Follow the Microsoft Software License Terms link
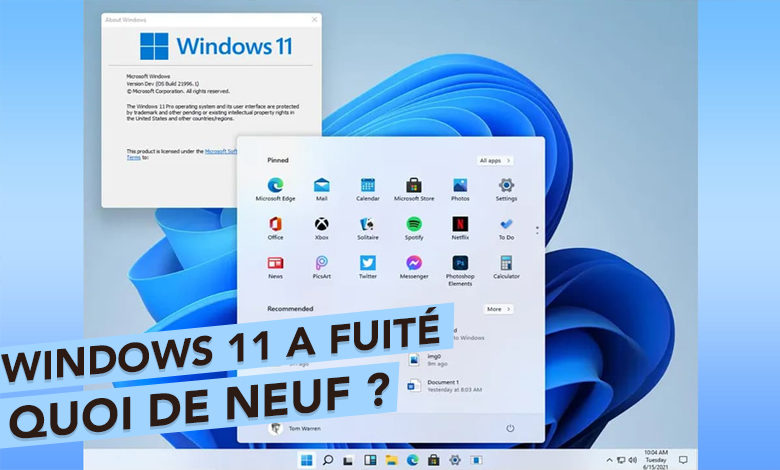The image size is (780, 470). tap(221, 151)
